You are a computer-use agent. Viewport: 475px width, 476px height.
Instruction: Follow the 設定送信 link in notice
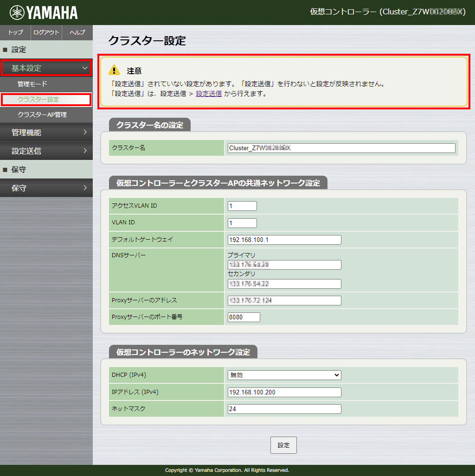[x=209, y=94]
